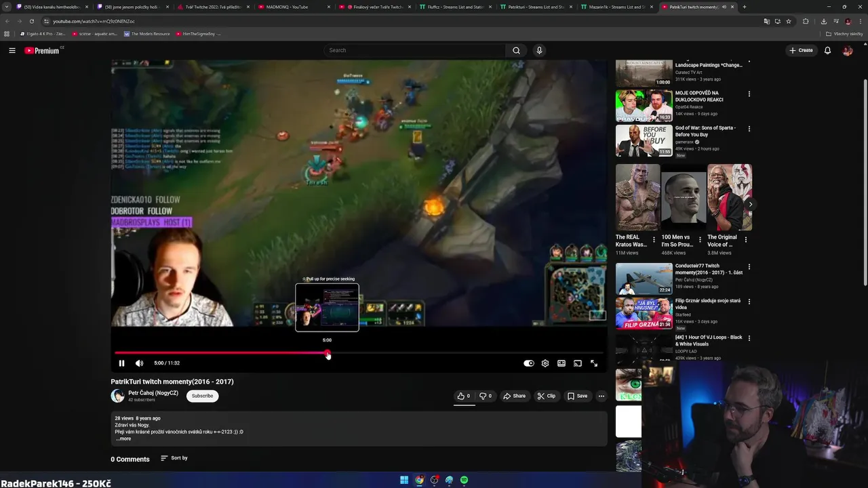
Task: Click the address bar URL
Action: point(94,21)
